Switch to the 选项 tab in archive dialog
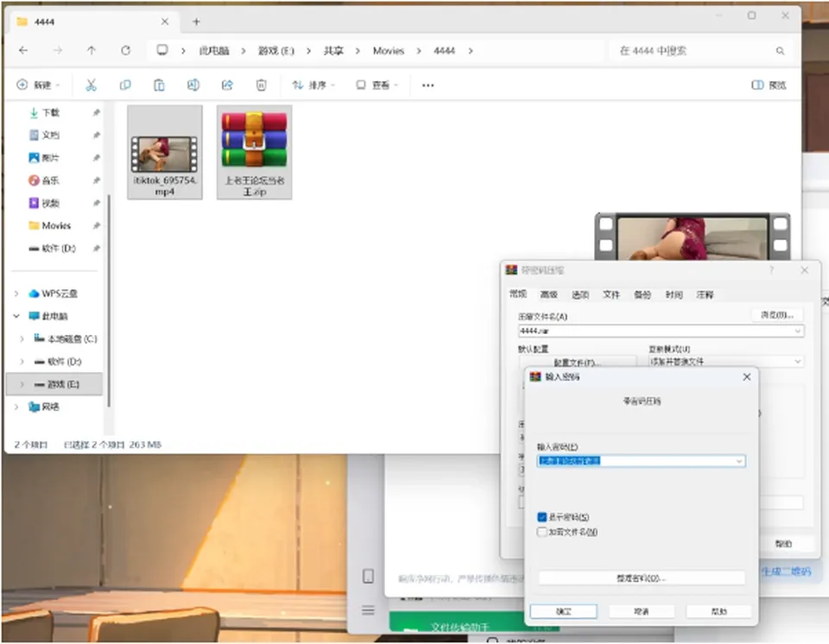Screen dimensions: 829x644 pos(580,294)
